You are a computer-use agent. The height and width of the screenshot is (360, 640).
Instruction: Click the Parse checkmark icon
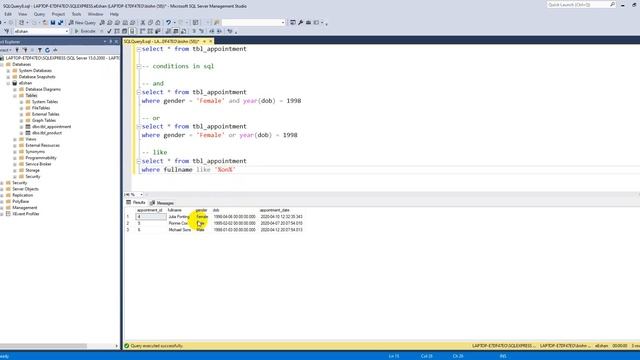click(109, 31)
